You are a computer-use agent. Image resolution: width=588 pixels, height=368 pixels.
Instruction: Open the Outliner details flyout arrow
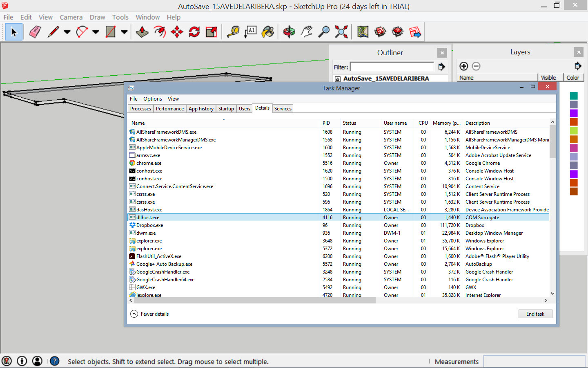click(x=441, y=67)
